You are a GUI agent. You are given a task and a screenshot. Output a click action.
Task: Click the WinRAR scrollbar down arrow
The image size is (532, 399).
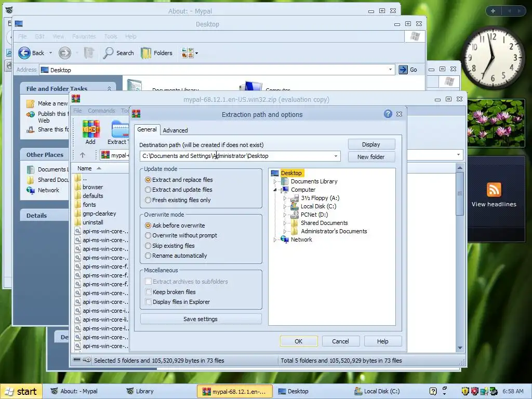pyautogui.click(x=460, y=348)
